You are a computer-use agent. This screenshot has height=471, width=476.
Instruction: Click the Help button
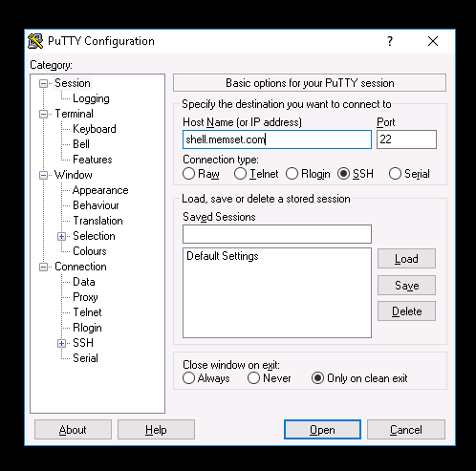click(156, 430)
